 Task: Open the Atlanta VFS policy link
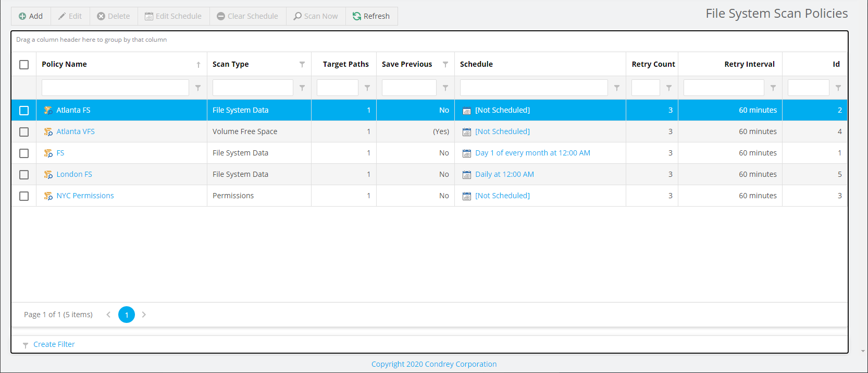(76, 131)
